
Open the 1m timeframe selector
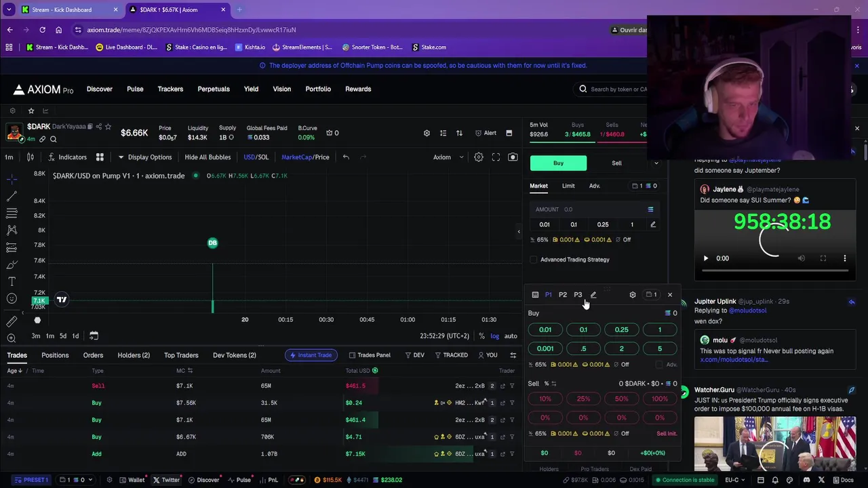pos(9,157)
